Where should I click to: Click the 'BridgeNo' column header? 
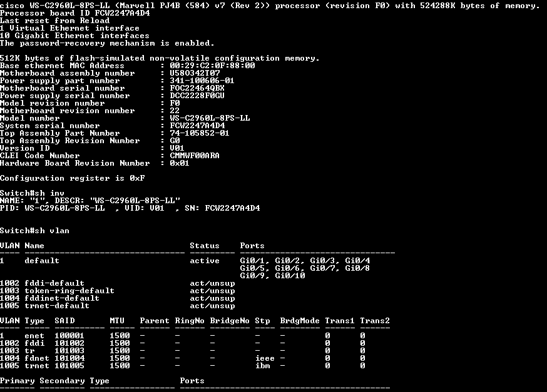230,321
